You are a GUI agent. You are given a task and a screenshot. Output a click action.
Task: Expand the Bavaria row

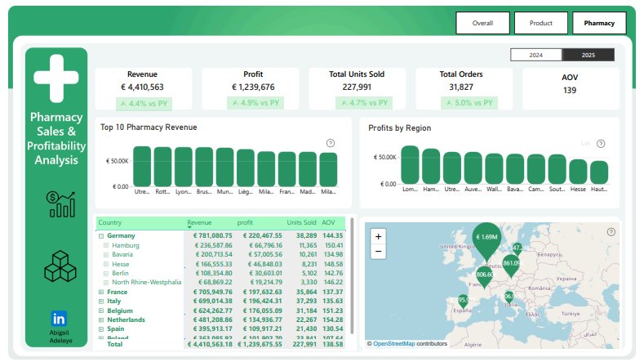(106, 255)
